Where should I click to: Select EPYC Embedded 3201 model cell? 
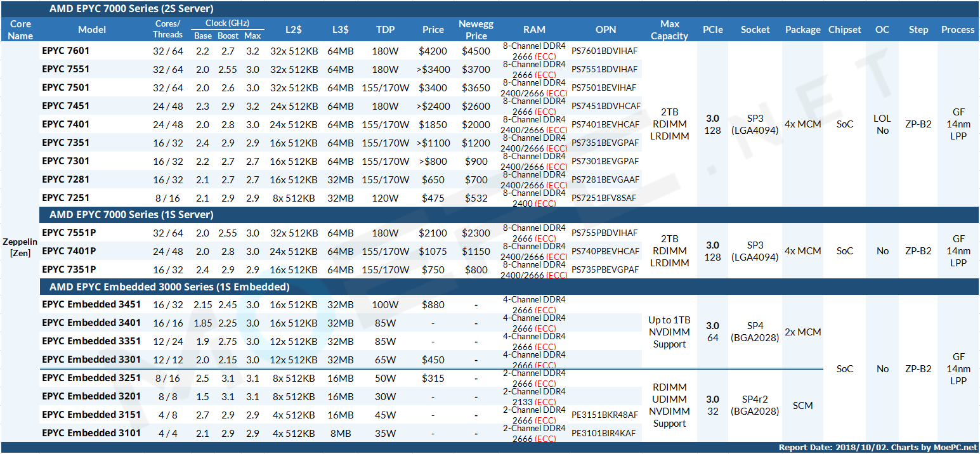point(91,396)
